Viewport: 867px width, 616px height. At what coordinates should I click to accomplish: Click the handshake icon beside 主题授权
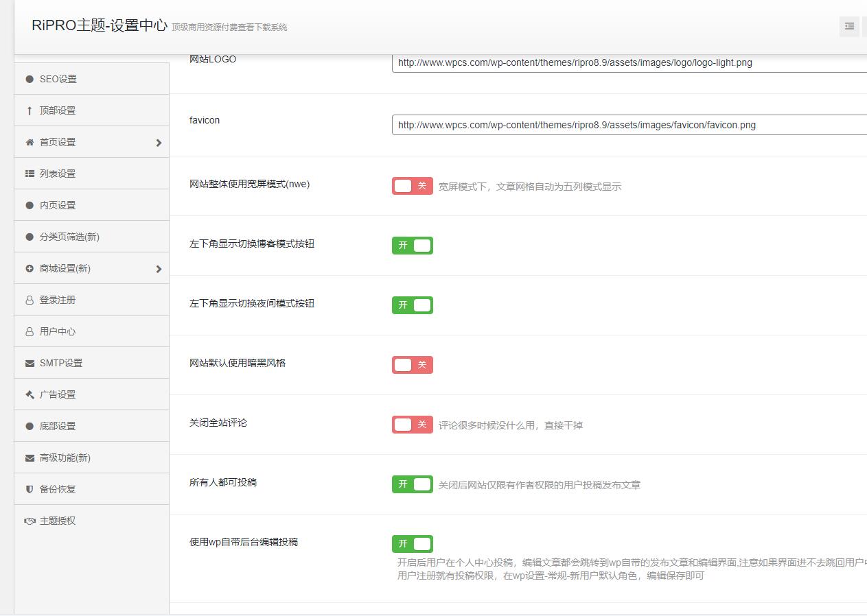(30, 521)
